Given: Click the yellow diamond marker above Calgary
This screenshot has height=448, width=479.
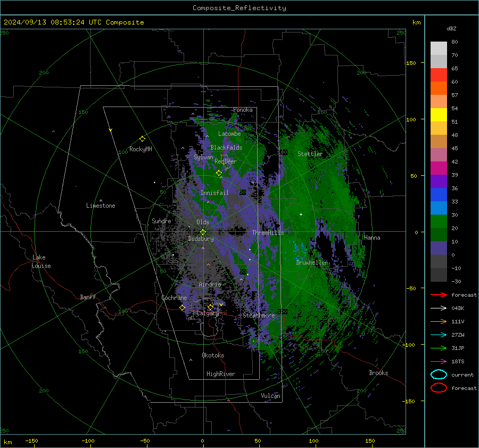Looking at the screenshot, I should click(210, 307).
